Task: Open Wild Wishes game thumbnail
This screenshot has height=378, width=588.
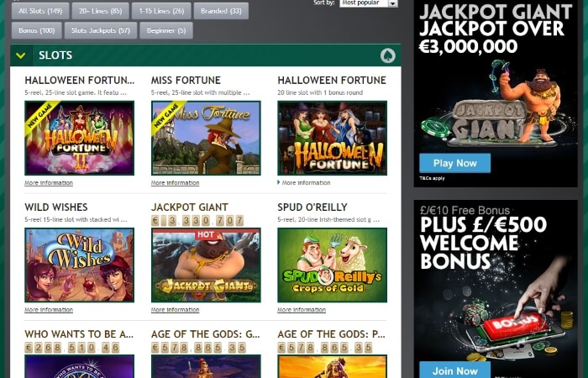Action: pos(79,265)
